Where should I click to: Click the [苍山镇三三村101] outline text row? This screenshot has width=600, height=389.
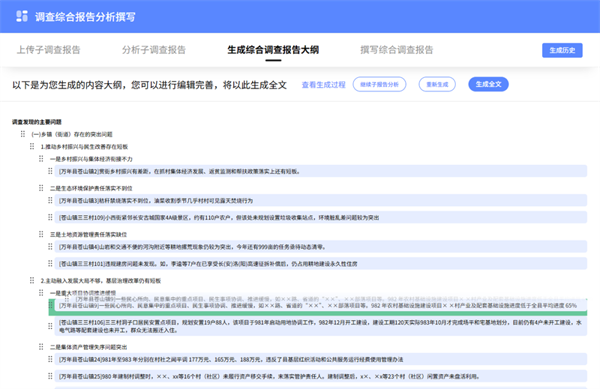pos(321,264)
